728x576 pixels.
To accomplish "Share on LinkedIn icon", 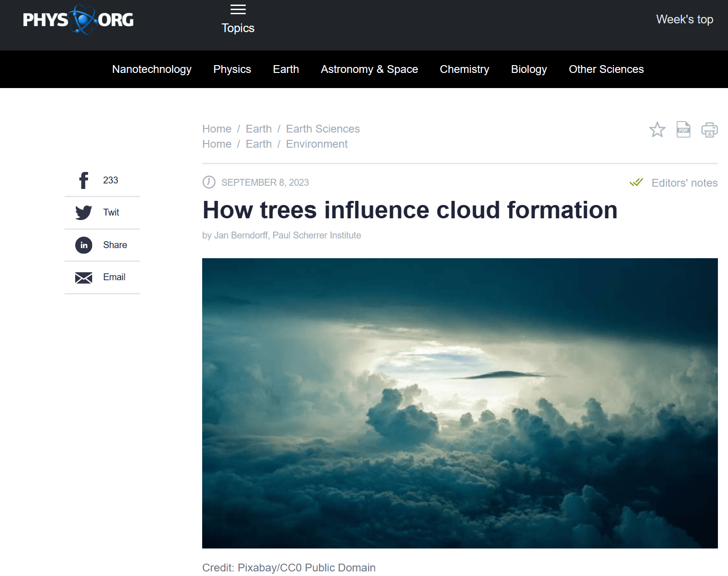I will tap(83, 245).
